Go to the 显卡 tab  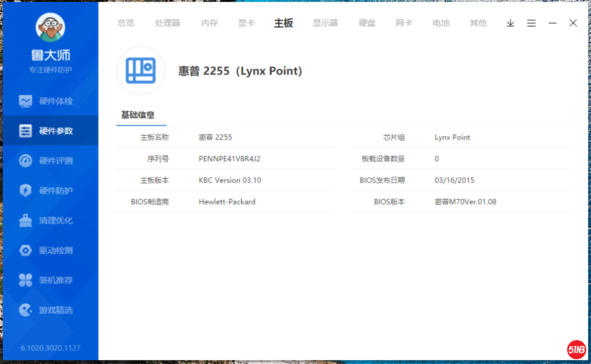[247, 23]
